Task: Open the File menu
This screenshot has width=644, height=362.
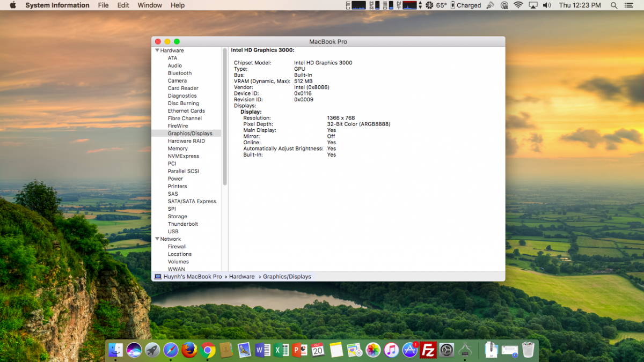Action: [x=103, y=5]
